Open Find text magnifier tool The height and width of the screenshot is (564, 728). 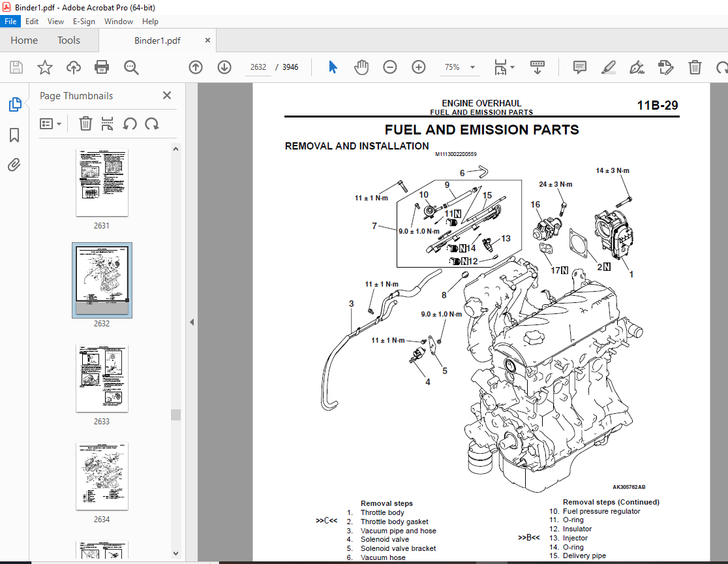(x=131, y=67)
